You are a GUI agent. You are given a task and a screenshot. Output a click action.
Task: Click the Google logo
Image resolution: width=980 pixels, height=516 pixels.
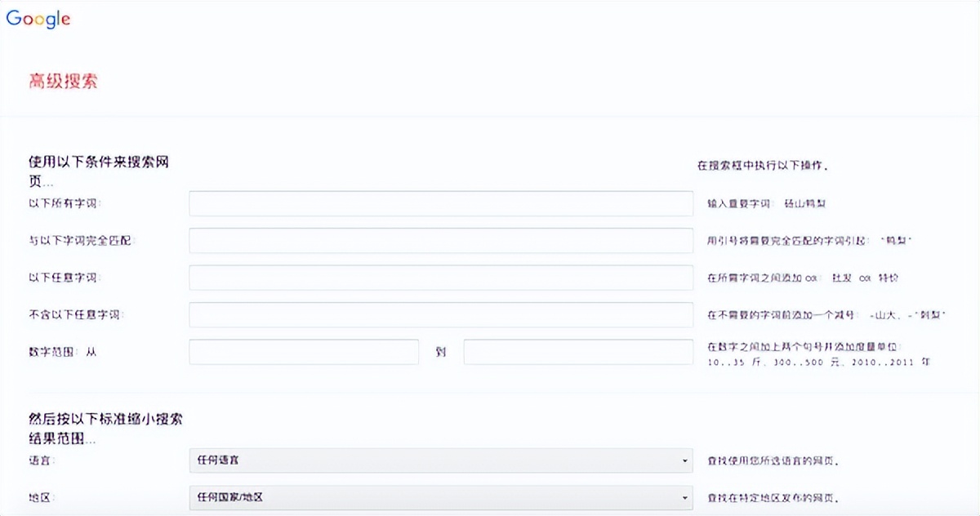click(38, 17)
